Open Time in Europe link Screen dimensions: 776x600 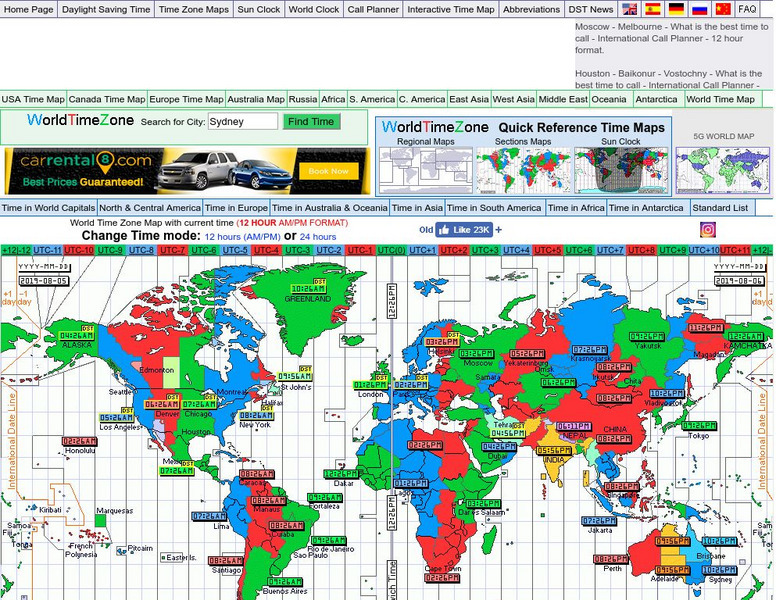[236, 208]
